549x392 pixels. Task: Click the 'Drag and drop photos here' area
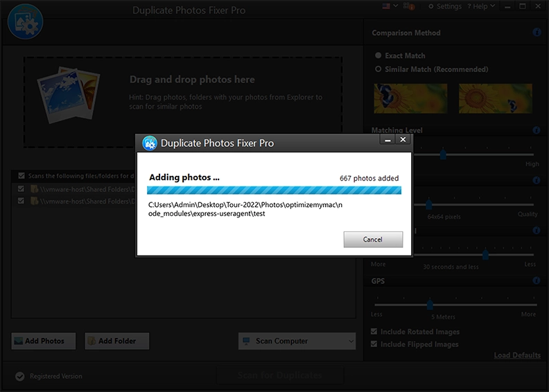tap(183, 102)
